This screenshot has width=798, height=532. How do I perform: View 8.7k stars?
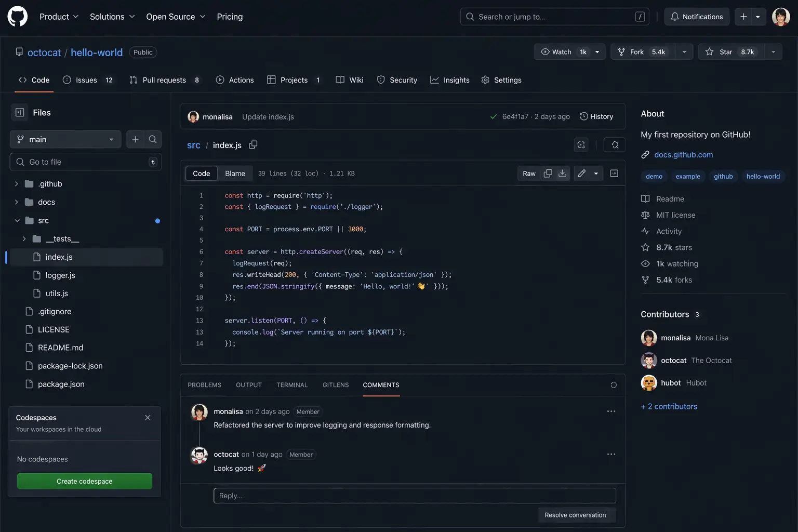(674, 247)
